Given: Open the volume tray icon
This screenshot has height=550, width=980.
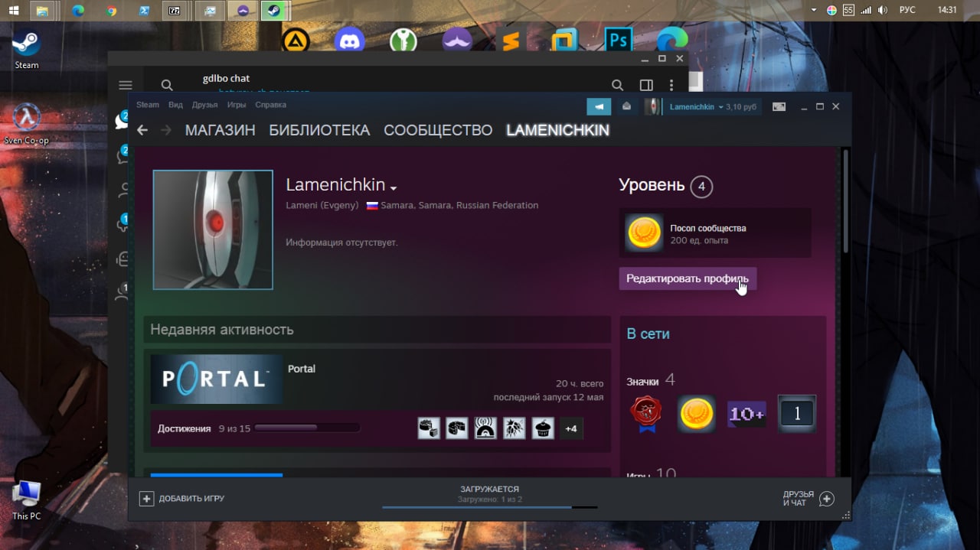Looking at the screenshot, I should point(883,11).
